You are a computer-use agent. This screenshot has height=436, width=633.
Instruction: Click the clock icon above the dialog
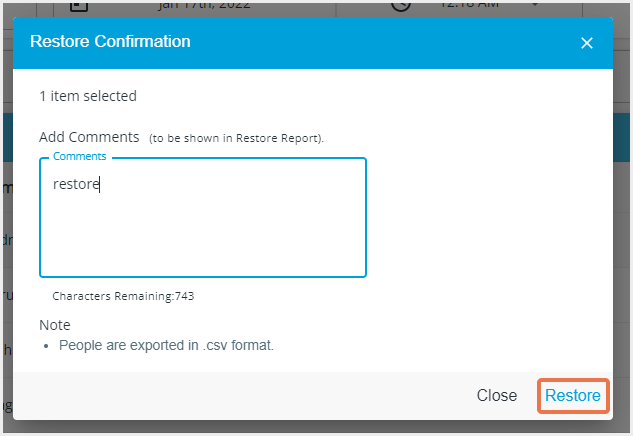[400, 5]
